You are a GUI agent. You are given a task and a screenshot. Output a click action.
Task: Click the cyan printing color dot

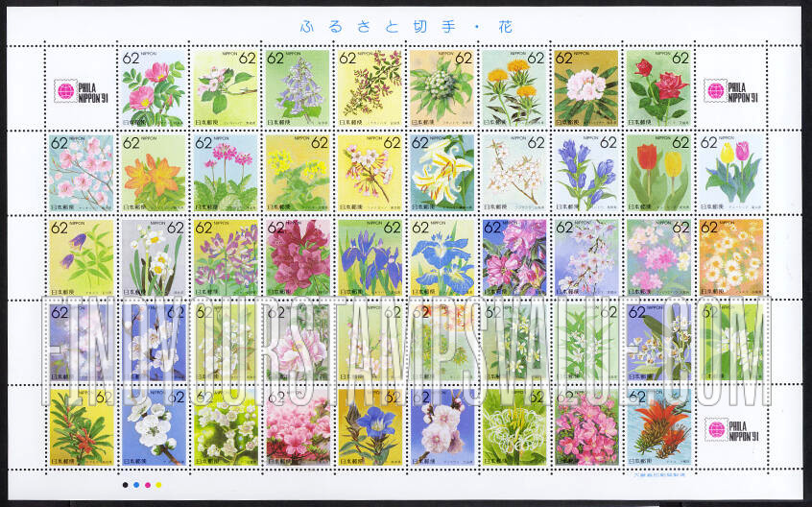point(137,486)
